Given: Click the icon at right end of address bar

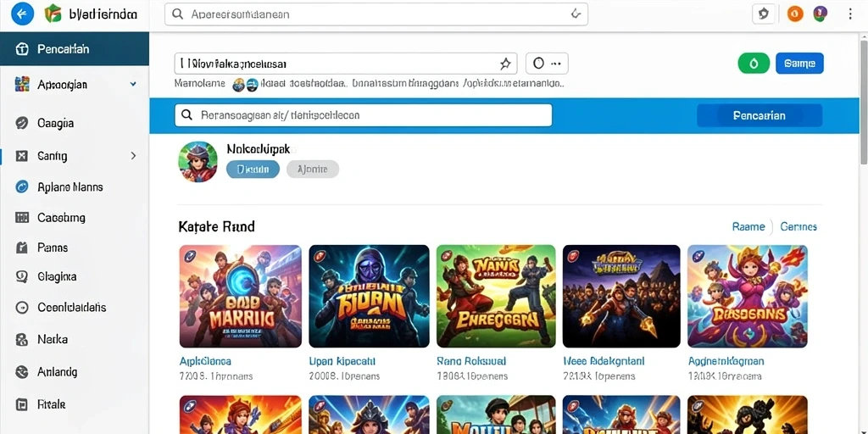Looking at the screenshot, I should pos(576,14).
